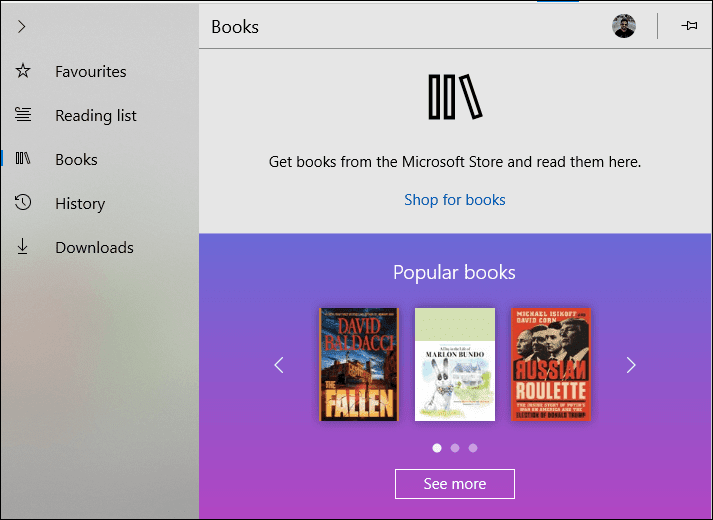
Task: Open The Fallen by David Baldacci cover
Action: point(359,364)
